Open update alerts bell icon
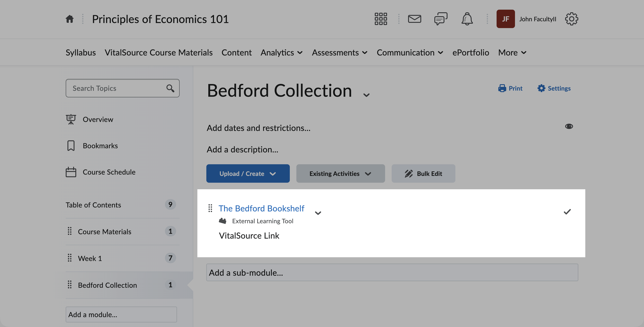644x327 pixels. click(x=467, y=19)
